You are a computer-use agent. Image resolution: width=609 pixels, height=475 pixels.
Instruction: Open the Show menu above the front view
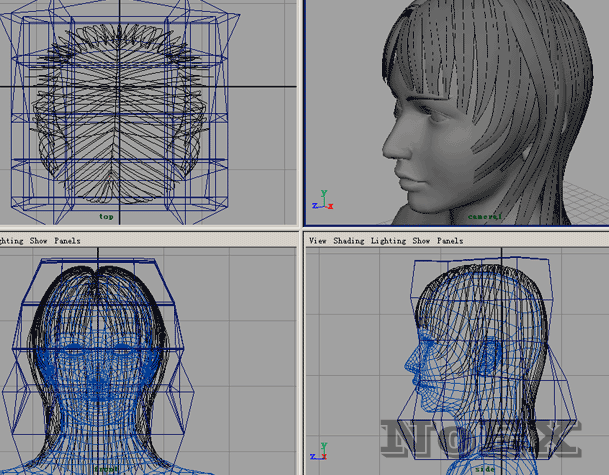38,241
